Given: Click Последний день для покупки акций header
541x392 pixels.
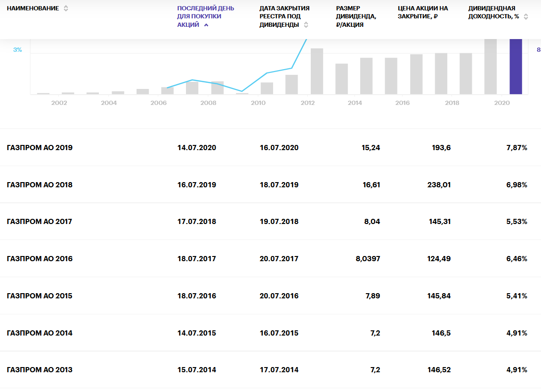Looking at the screenshot, I should point(205,16).
